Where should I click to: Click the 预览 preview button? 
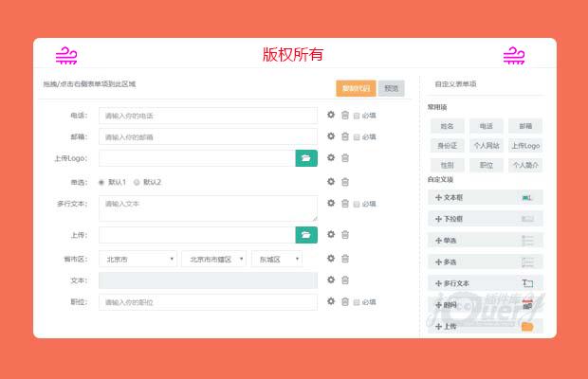tap(391, 88)
